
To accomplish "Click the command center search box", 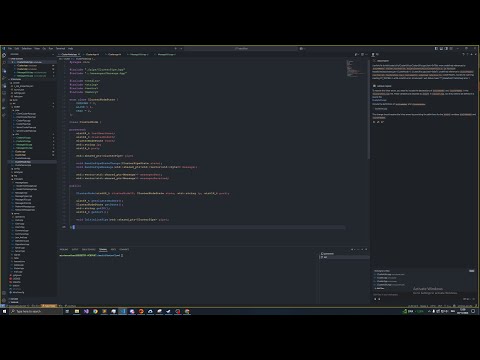I will pyautogui.click(x=242, y=49).
